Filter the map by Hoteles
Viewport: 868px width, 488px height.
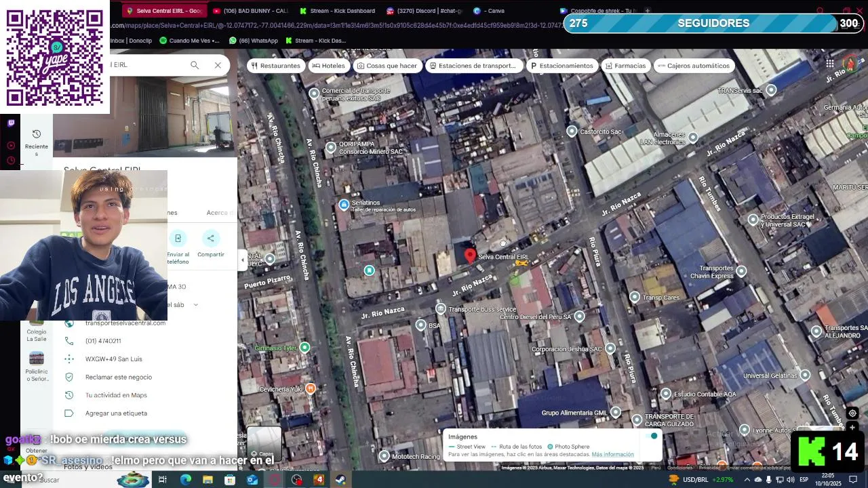point(329,66)
